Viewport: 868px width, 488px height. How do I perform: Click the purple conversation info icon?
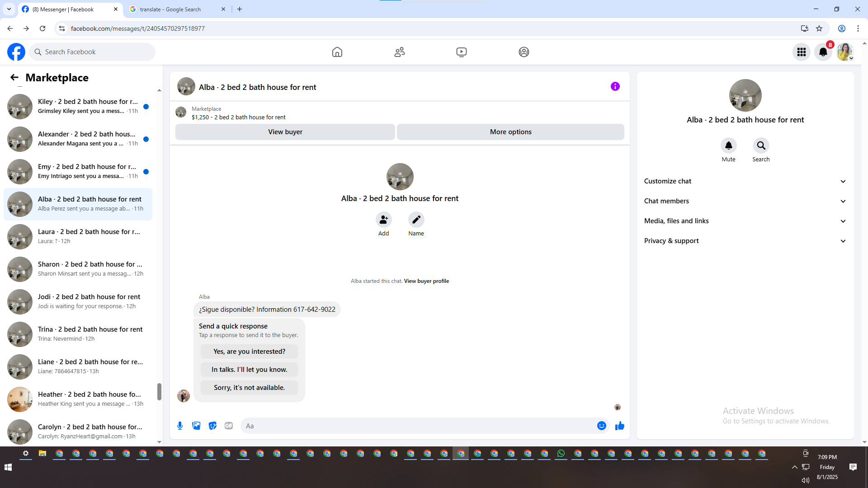(615, 86)
